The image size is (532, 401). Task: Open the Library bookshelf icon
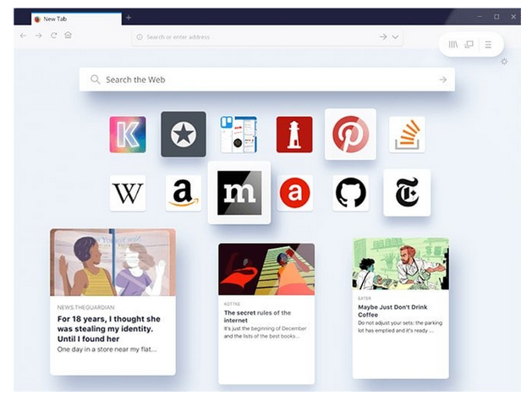(453, 45)
